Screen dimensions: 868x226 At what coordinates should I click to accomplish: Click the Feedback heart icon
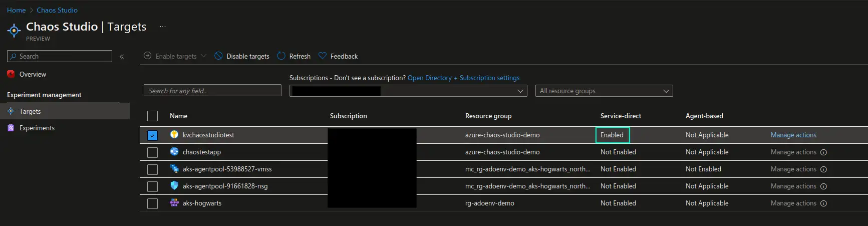point(323,56)
